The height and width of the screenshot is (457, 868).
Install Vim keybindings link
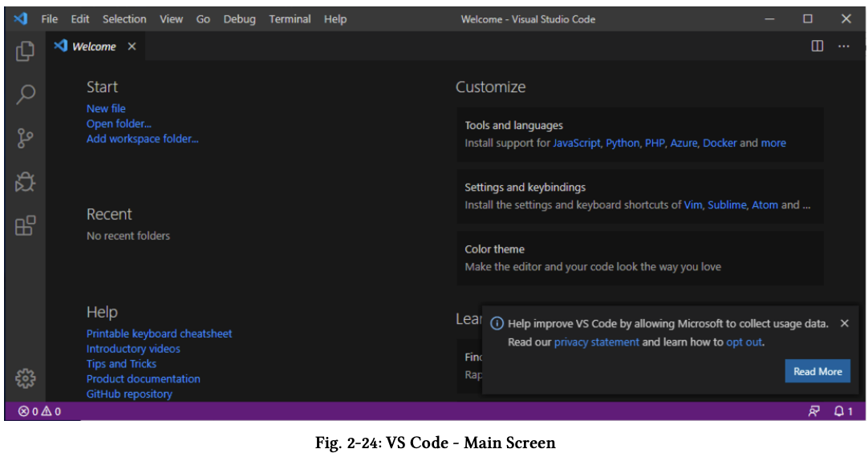click(692, 204)
